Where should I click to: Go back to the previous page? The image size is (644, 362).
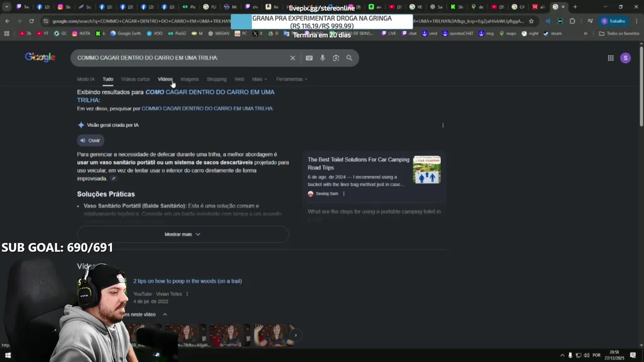[7, 21]
